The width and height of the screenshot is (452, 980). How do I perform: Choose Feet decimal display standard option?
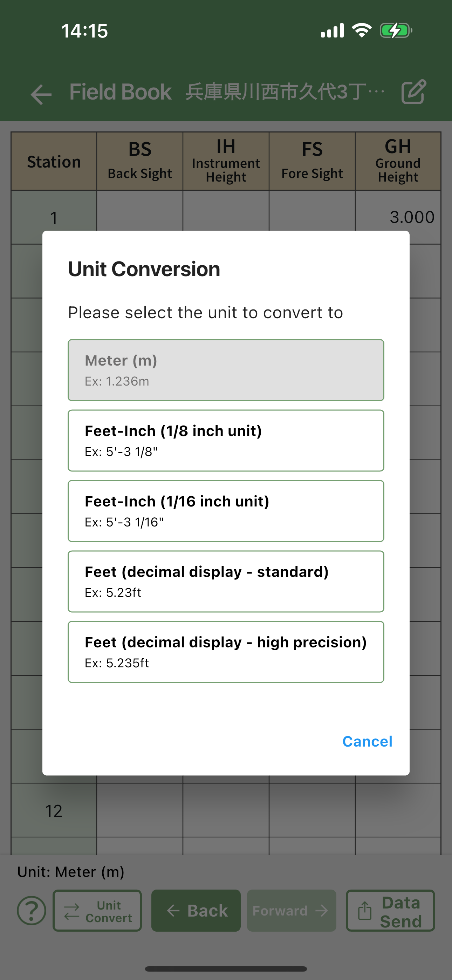point(226,581)
